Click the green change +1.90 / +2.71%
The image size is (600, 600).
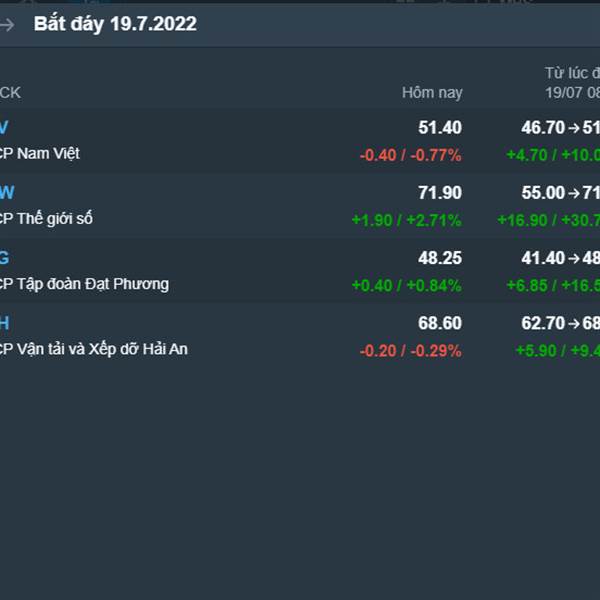click(x=407, y=220)
